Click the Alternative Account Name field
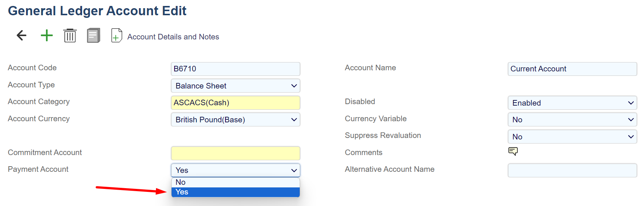The height and width of the screenshot is (206, 644). 572,170
